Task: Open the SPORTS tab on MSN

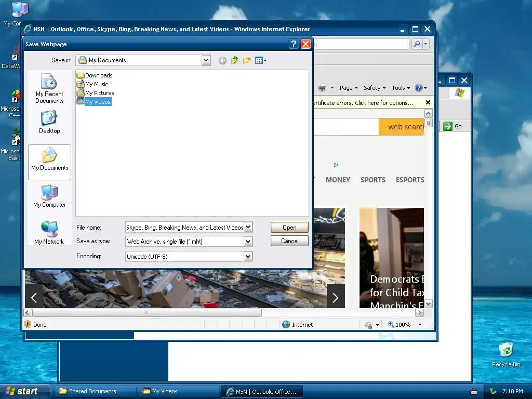Action: (373, 180)
